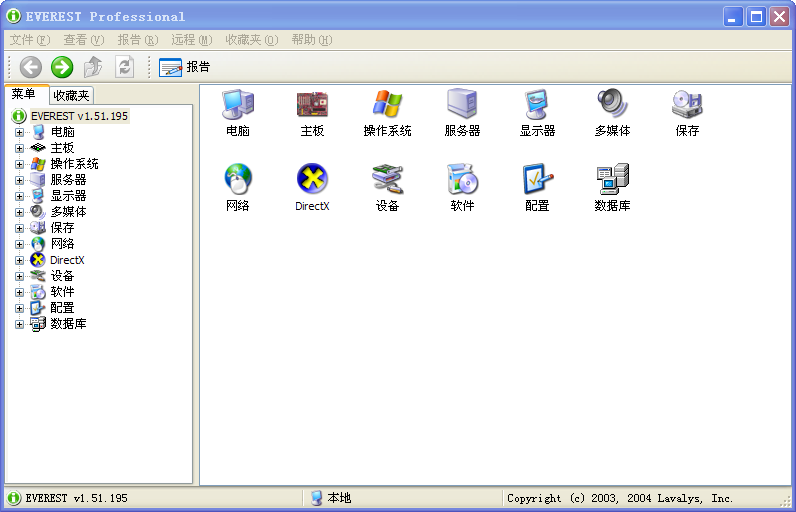The width and height of the screenshot is (796, 512).
Task: Select the EVEREST v1.51.195 root tree node
Action: coord(79,116)
